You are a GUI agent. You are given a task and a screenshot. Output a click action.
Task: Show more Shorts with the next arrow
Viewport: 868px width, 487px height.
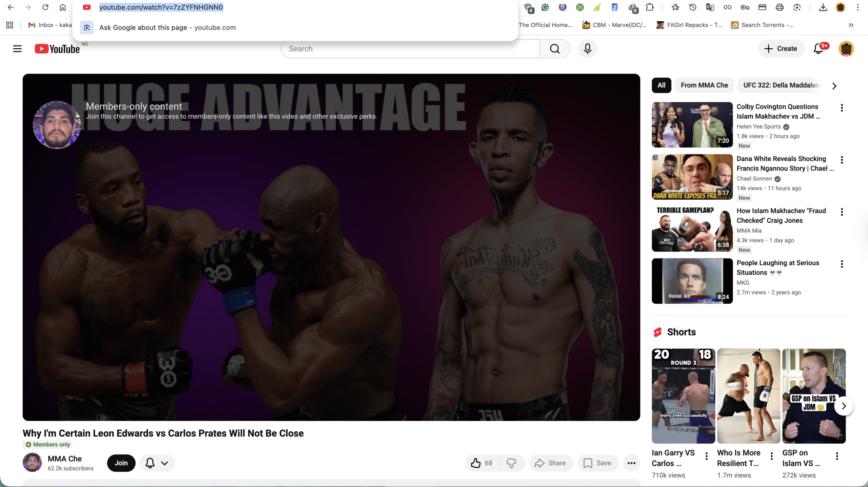pyautogui.click(x=844, y=406)
